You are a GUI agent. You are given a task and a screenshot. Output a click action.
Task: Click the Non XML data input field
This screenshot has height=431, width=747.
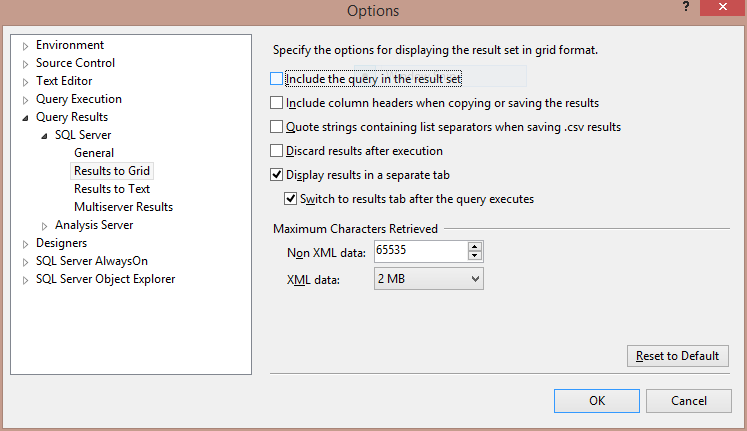(421, 251)
